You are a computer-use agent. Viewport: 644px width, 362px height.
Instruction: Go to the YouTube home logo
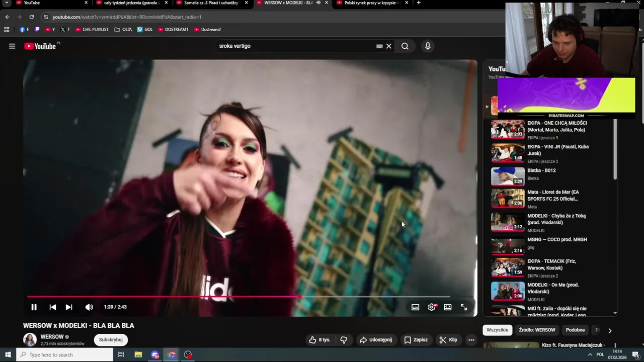40,46
